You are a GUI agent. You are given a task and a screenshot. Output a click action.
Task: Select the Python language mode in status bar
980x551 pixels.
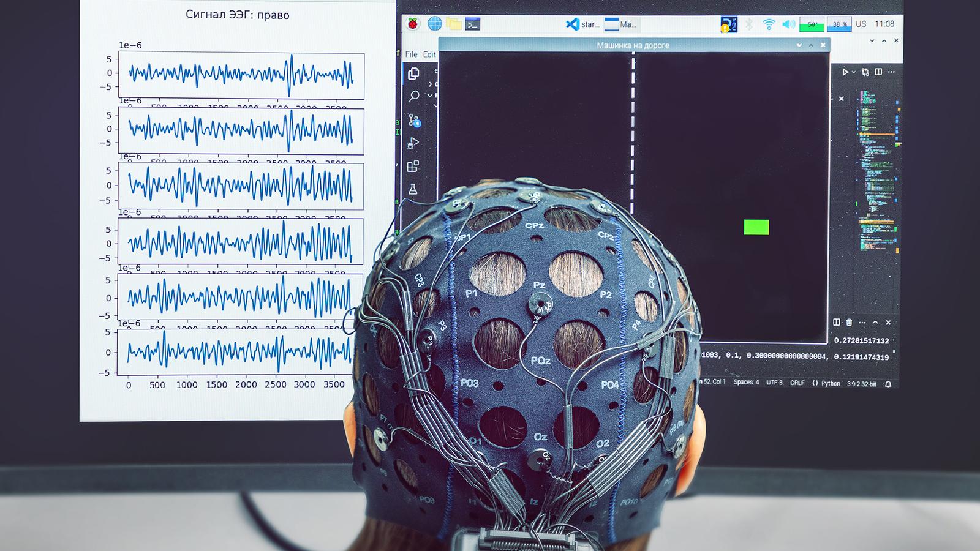tap(827, 383)
